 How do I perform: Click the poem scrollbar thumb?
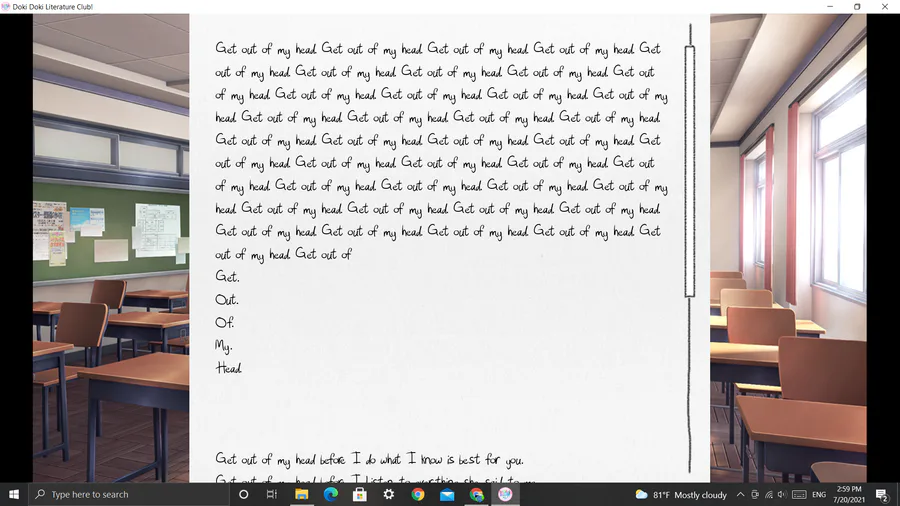click(690, 171)
